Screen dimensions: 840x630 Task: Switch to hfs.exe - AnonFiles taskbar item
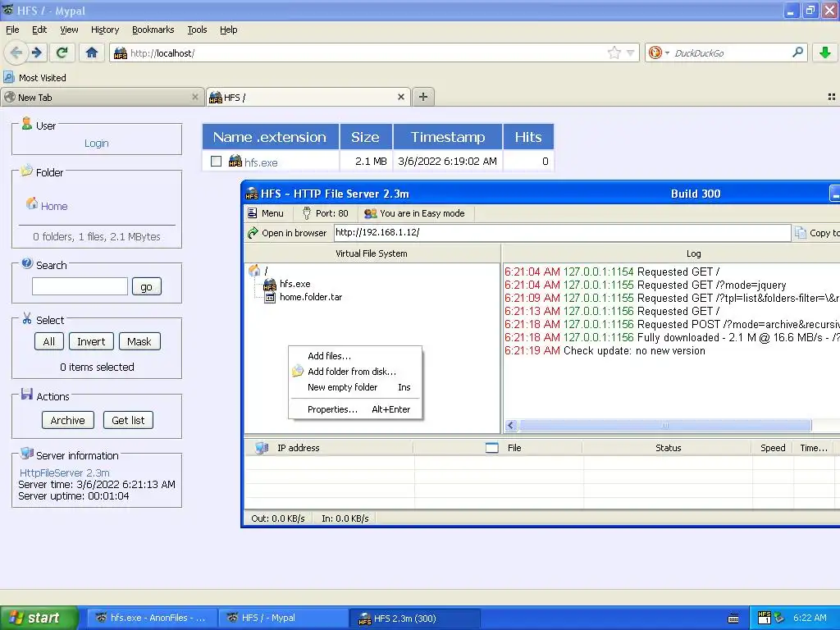152,619
